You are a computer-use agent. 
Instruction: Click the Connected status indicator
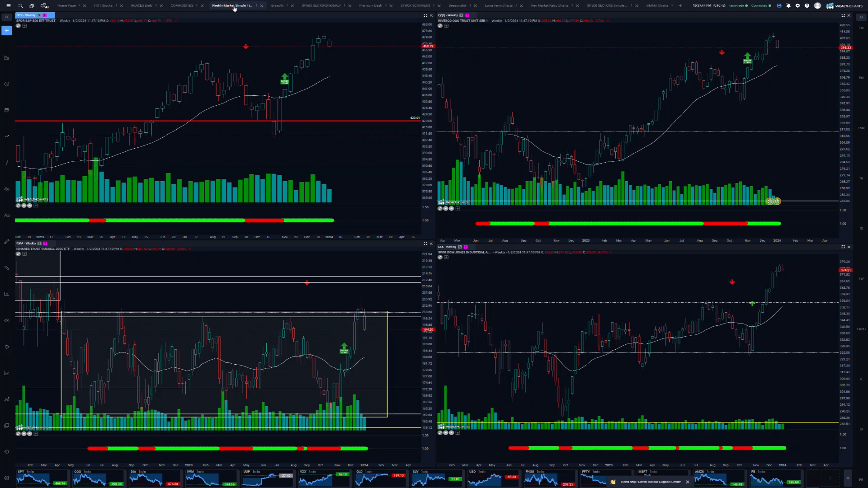point(761,6)
